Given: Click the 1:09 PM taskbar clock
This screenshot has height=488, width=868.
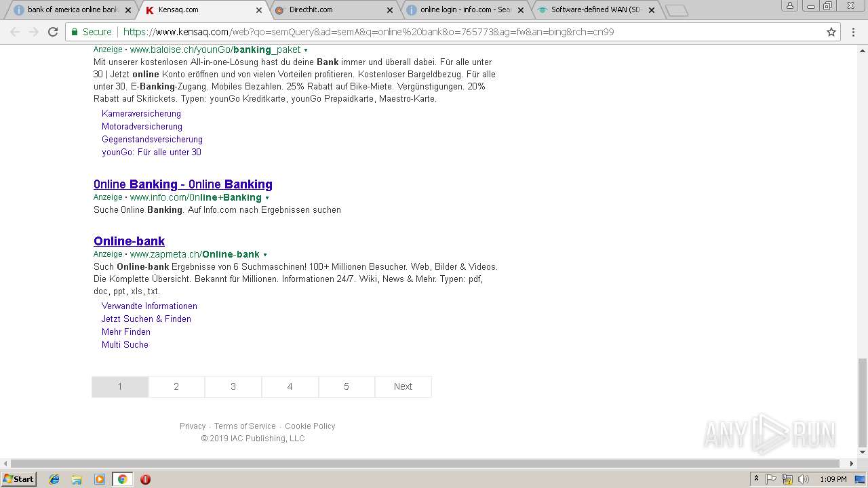Looking at the screenshot, I should coord(833,479).
